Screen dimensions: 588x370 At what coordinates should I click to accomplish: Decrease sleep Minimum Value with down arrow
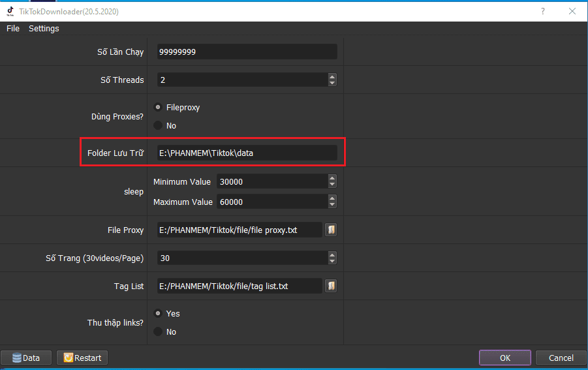332,185
